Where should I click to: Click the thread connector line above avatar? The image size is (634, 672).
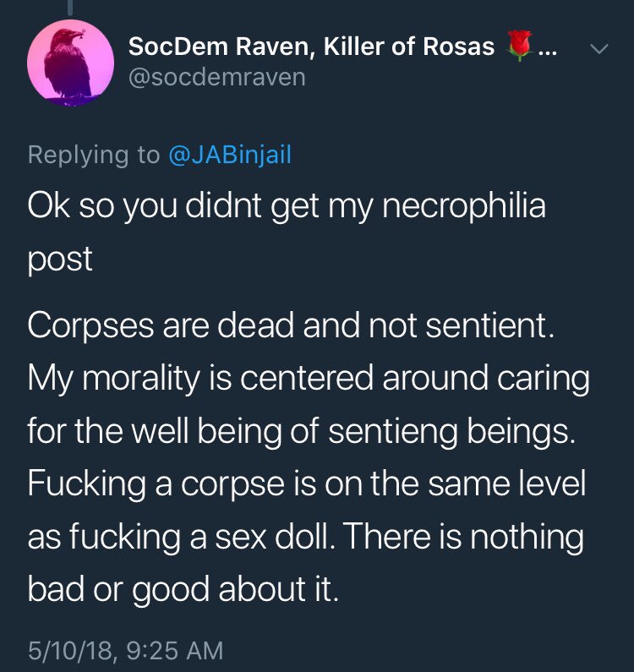[71, 7]
